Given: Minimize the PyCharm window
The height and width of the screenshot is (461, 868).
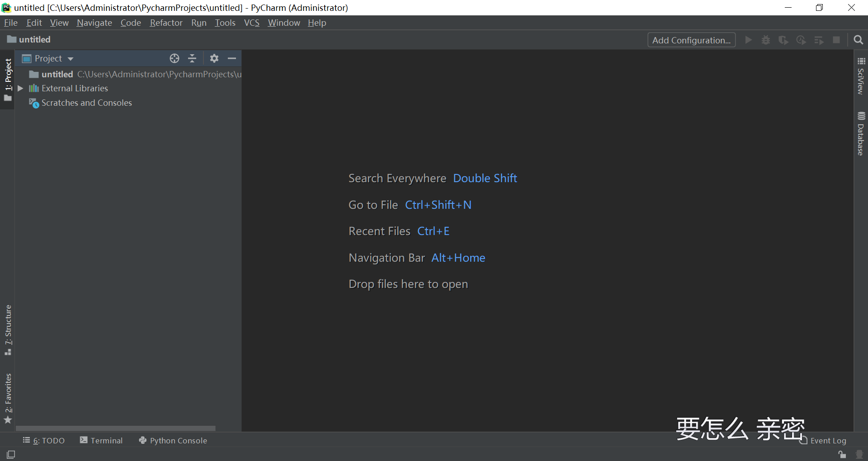Looking at the screenshot, I should pos(788,8).
